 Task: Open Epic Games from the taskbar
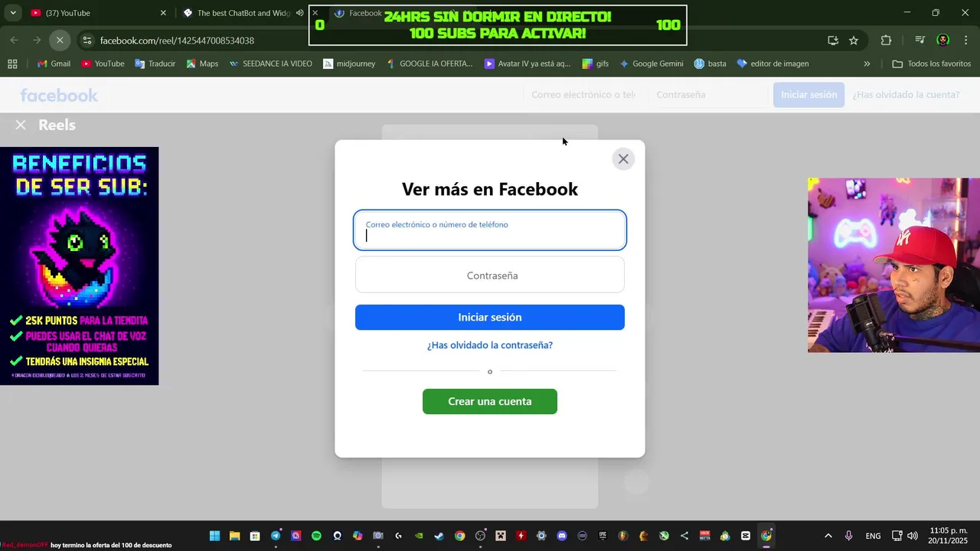[x=603, y=536]
